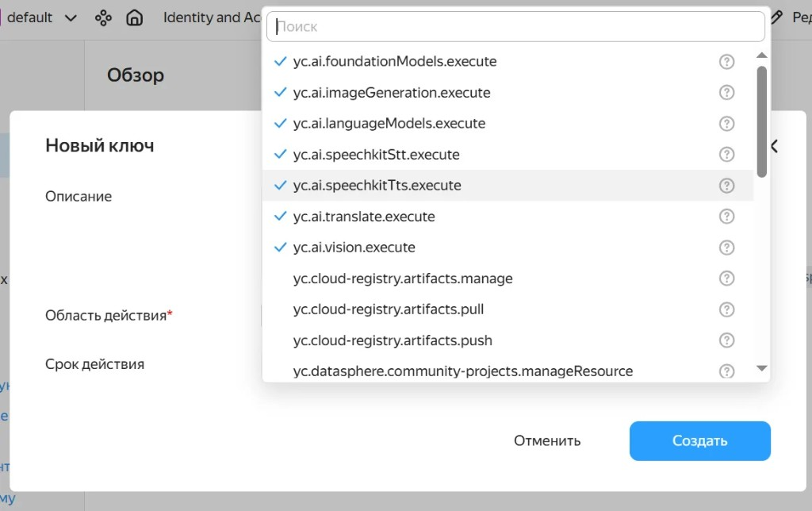Click the Новый ключ title
812x511 pixels.
click(x=100, y=146)
